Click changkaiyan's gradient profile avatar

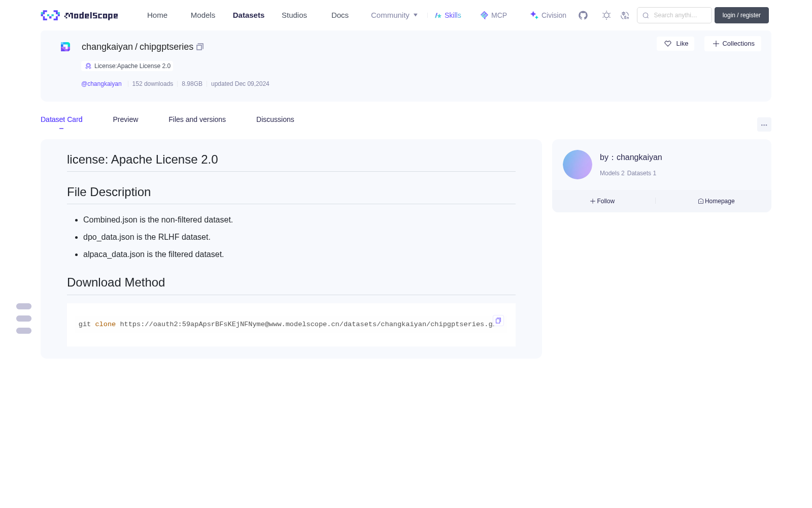click(578, 165)
